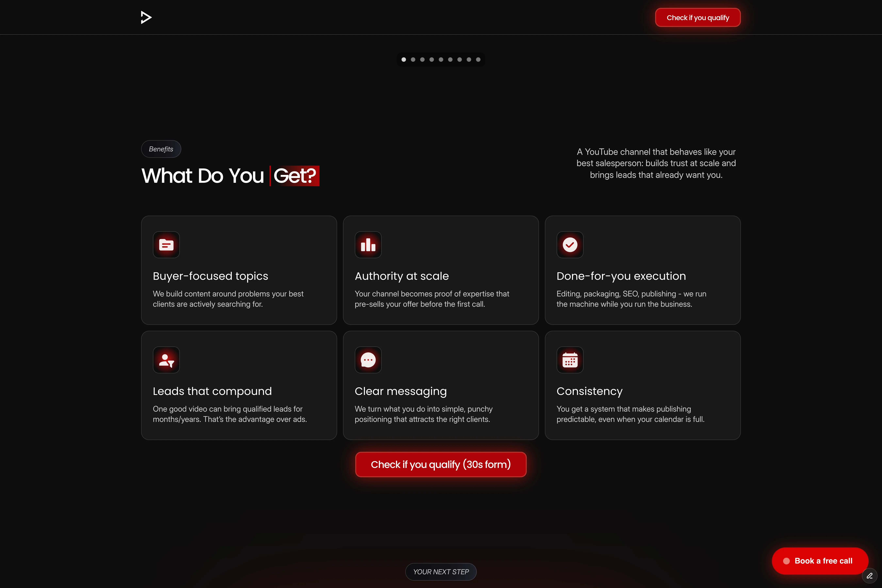This screenshot has width=882, height=588.
Task: Click the YOUR NEXT STEP pill
Action: [x=441, y=572]
